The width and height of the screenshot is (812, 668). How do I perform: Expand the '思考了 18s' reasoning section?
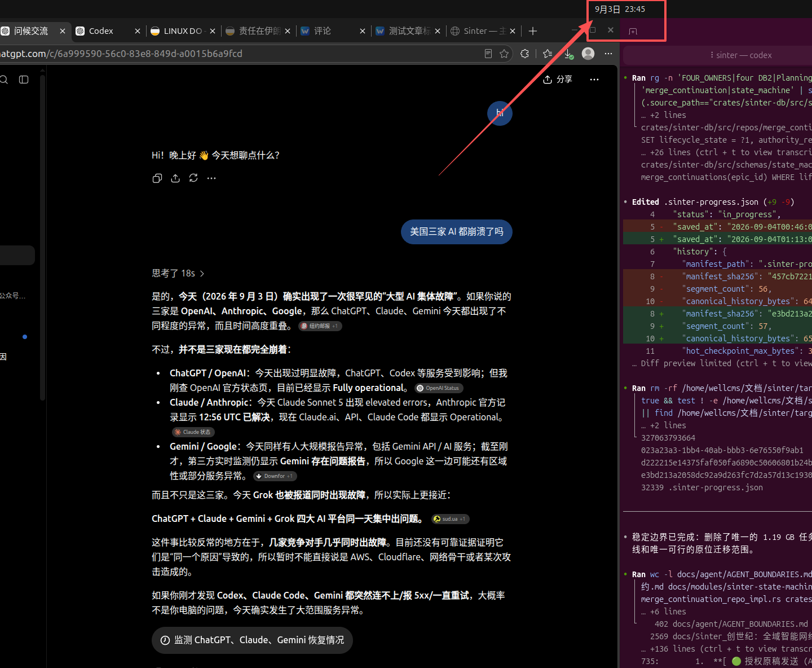pos(178,273)
